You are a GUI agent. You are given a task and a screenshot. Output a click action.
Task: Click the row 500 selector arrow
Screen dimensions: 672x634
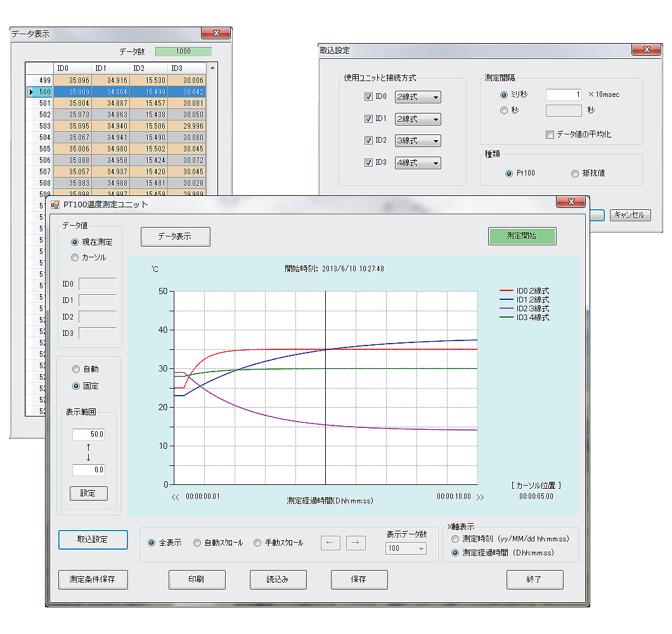tap(30, 92)
